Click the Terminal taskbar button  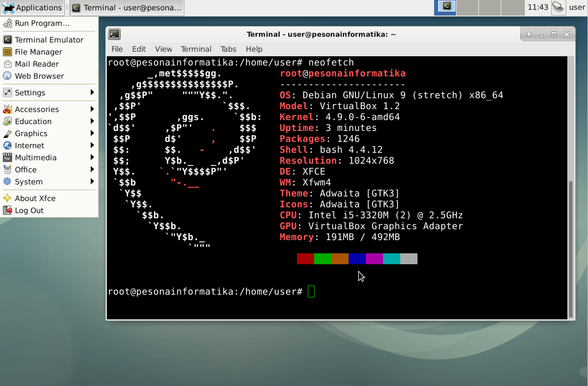pos(126,8)
